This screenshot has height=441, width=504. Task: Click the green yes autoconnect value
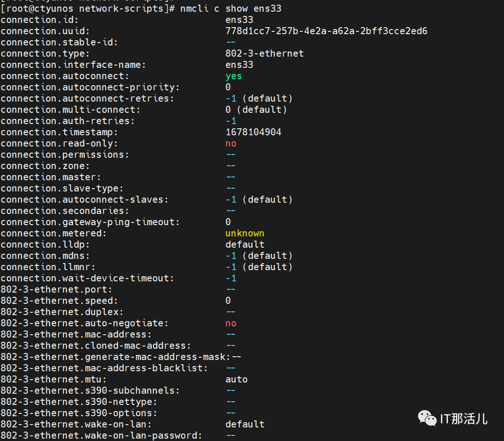click(233, 76)
